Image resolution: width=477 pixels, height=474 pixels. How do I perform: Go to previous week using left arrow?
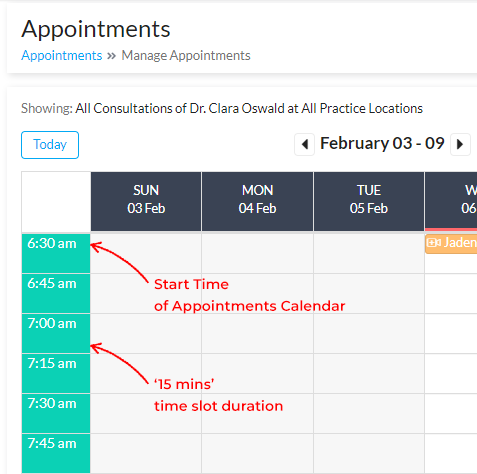[304, 144]
